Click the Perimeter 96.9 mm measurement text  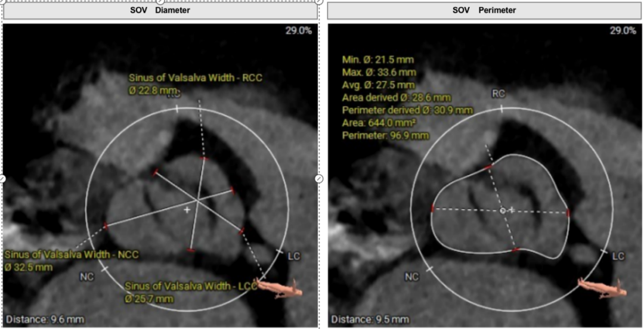(385, 135)
